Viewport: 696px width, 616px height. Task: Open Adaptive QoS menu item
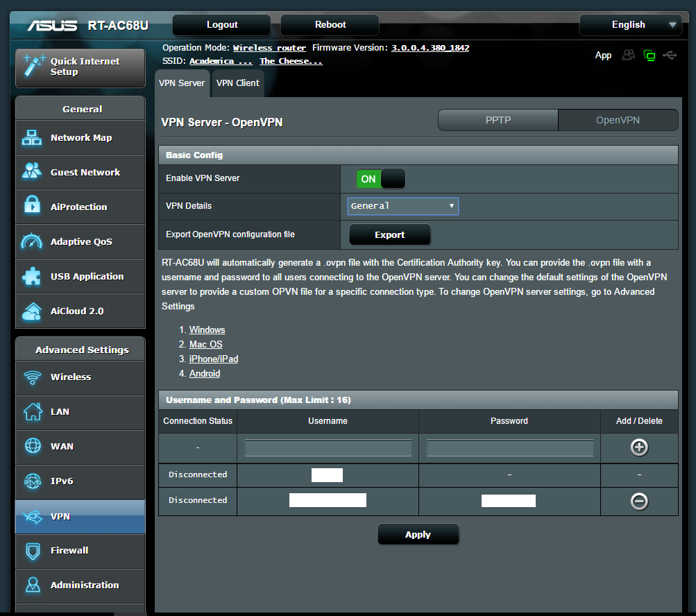(x=80, y=241)
